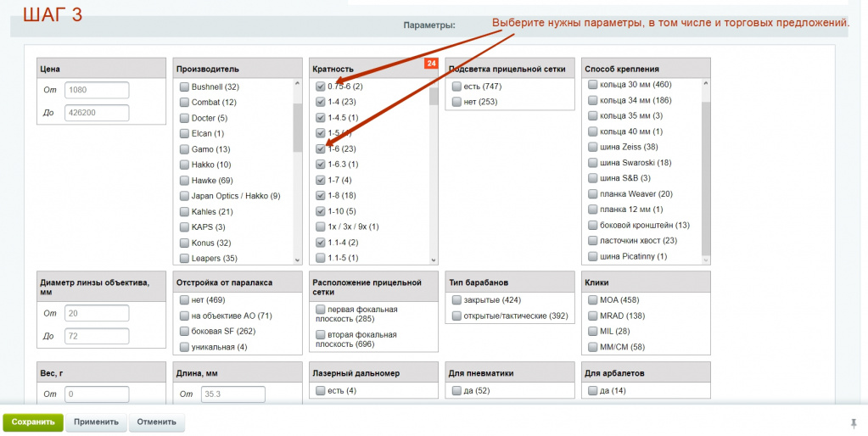Tick the Kahles (21) checkbox
868x436 pixels.
point(184,212)
